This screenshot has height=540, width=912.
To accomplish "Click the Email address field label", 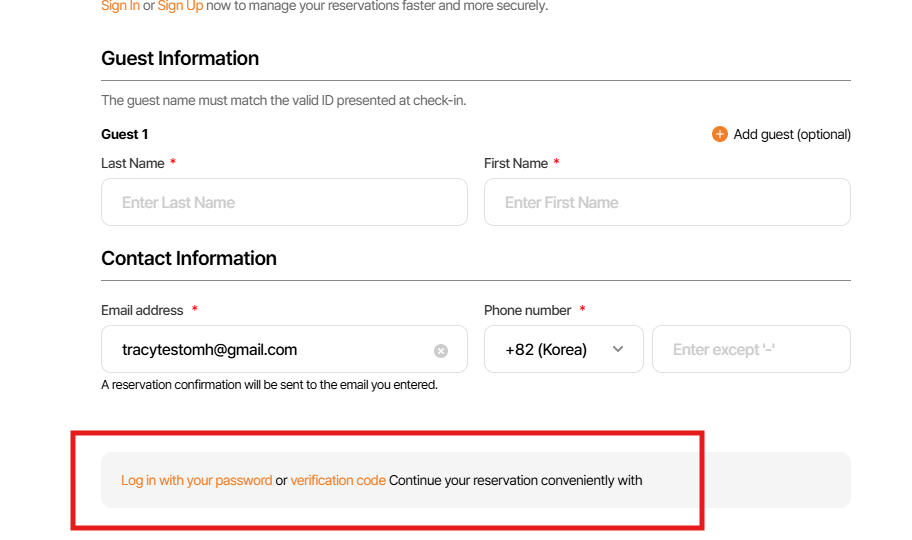I will tap(142, 310).
